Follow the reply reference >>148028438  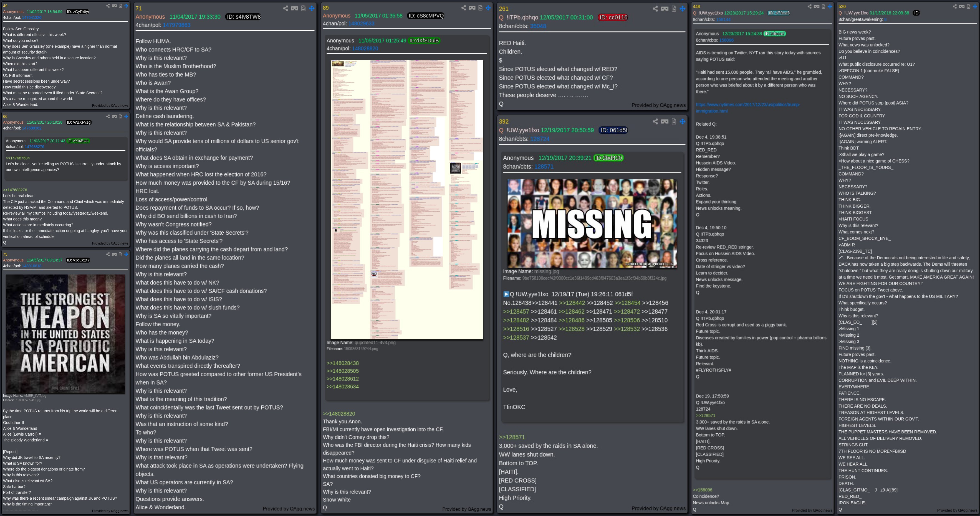click(x=342, y=363)
